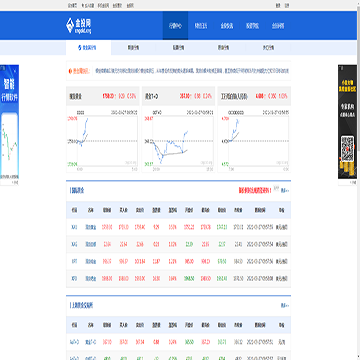Open the 黄金T+D chart card header
This screenshot has height=360, width=360.
pos(178,96)
